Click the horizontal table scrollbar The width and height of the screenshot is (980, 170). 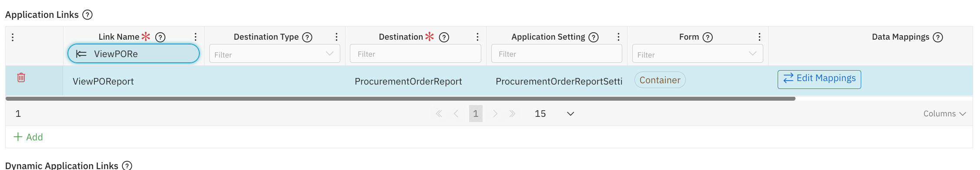click(x=400, y=99)
